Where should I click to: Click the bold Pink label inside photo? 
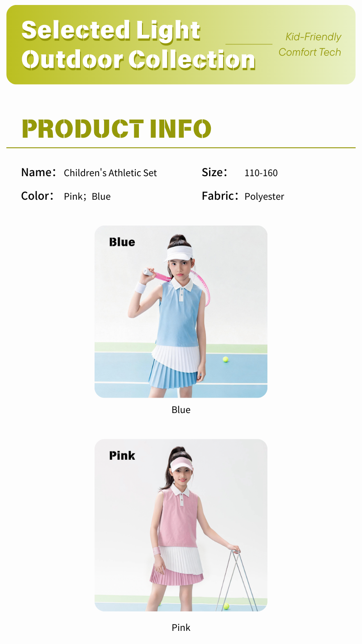pyautogui.click(x=122, y=456)
